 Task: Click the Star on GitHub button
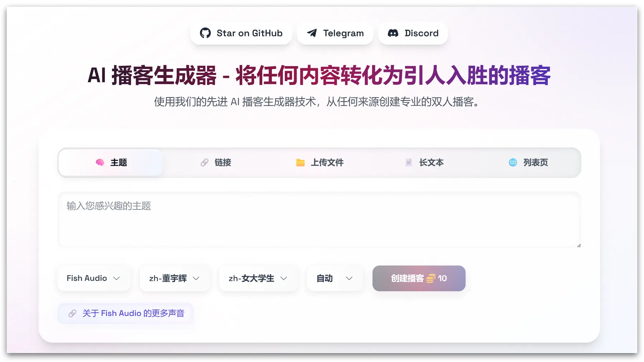point(241,33)
